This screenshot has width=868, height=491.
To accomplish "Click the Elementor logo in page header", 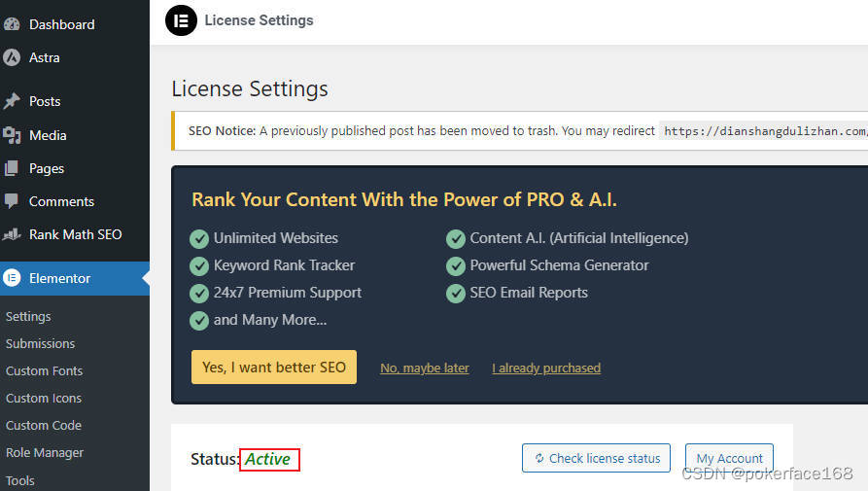I will [x=181, y=20].
